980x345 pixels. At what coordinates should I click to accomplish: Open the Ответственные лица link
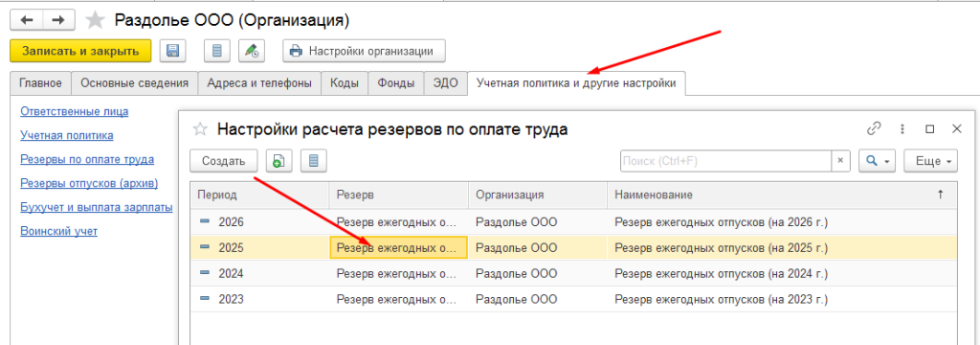(x=75, y=111)
